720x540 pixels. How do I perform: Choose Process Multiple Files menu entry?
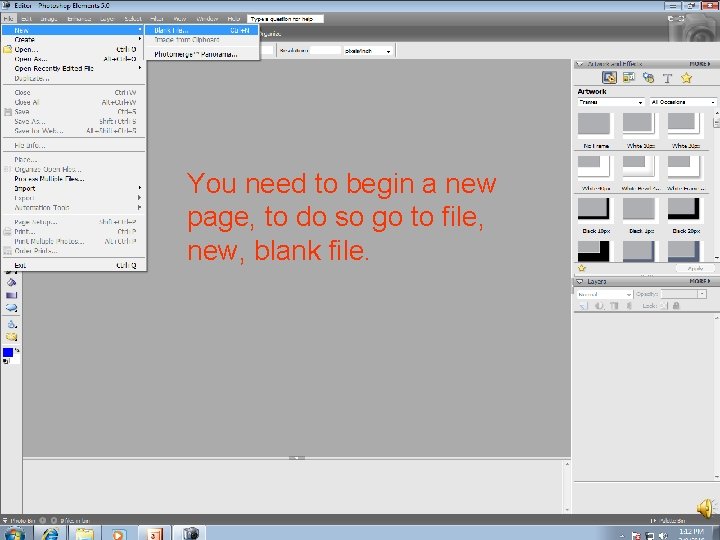tap(73, 179)
